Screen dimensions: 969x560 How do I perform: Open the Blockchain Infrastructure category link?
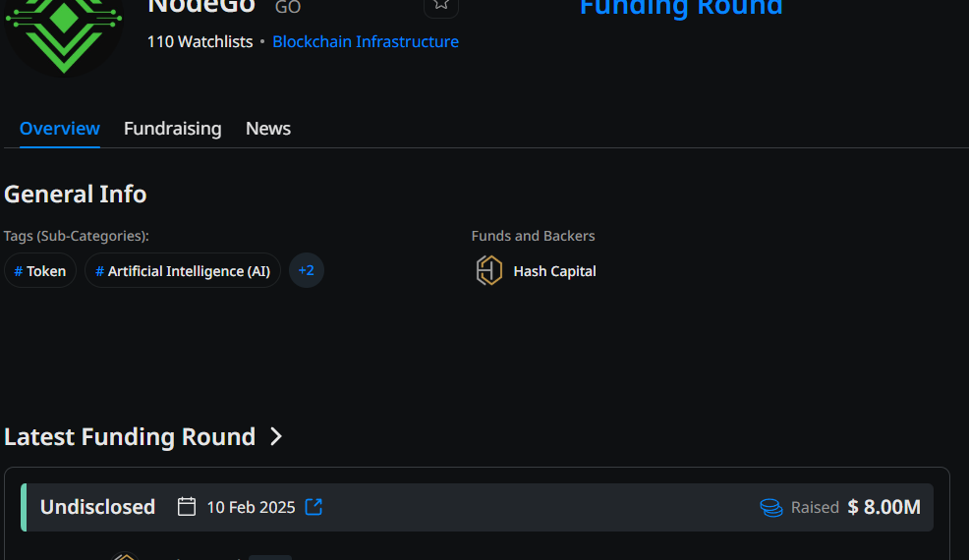click(x=365, y=41)
